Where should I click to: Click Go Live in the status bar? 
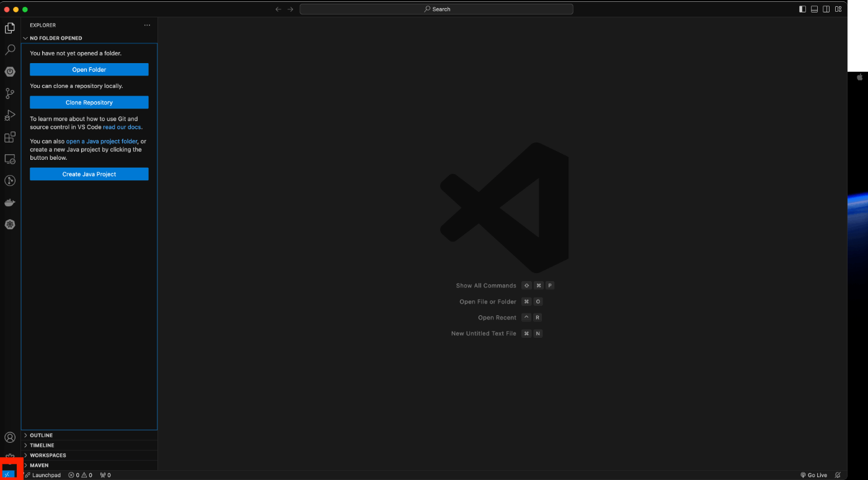pos(813,475)
